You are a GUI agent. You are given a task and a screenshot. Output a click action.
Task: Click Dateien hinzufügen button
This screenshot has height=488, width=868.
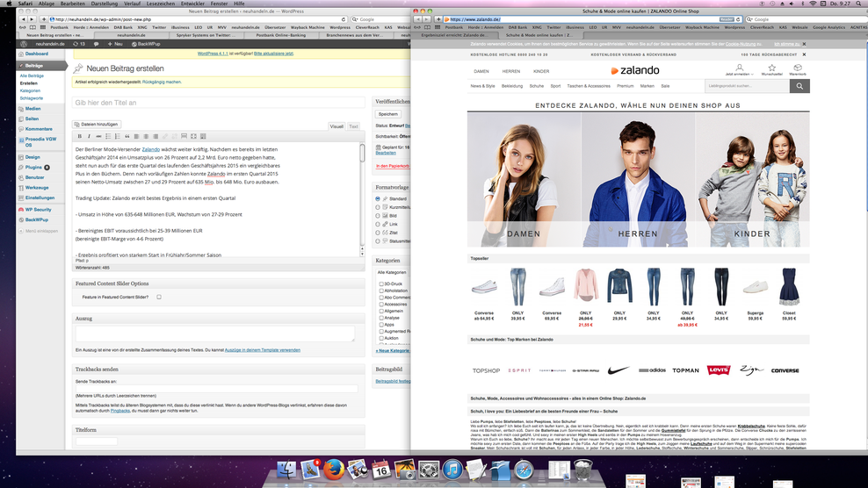click(97, 125)
